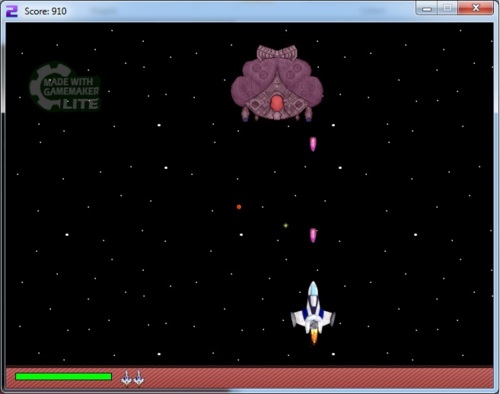Click the faint green glowing dot

click(285, 226)
